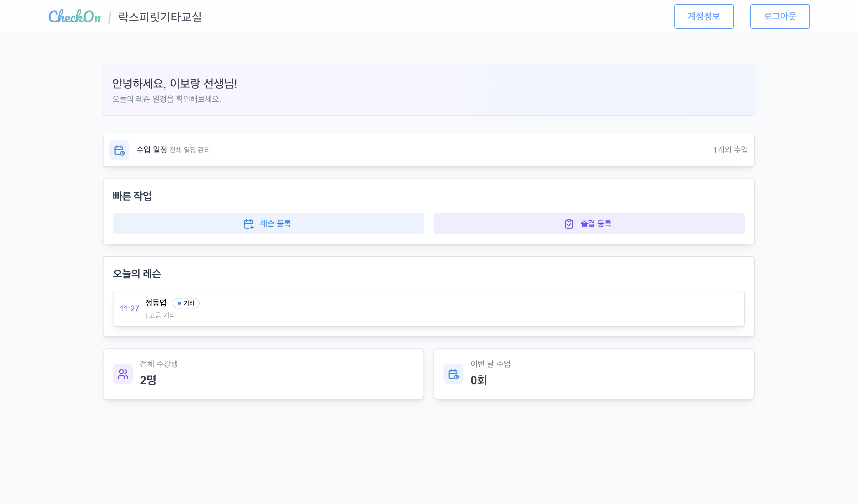Click the 수업 일정 calendar icon
The width and height of the screenshot is (857, 504).
pos(119,150)
